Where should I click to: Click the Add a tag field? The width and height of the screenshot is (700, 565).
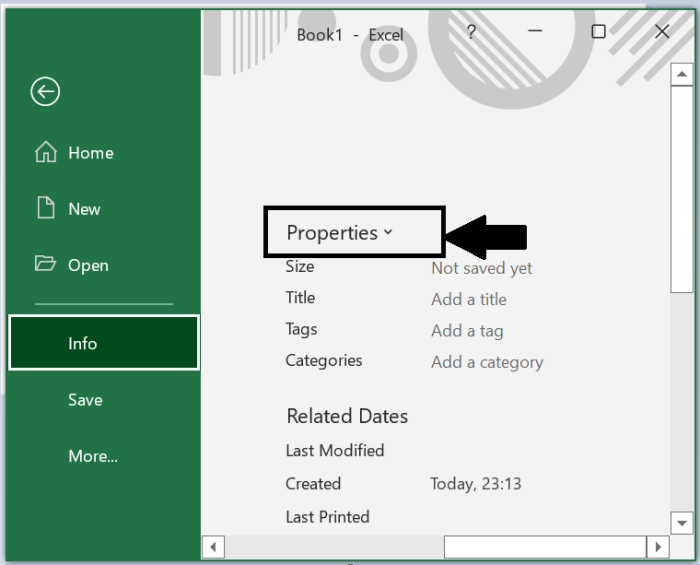click(467, 331)
